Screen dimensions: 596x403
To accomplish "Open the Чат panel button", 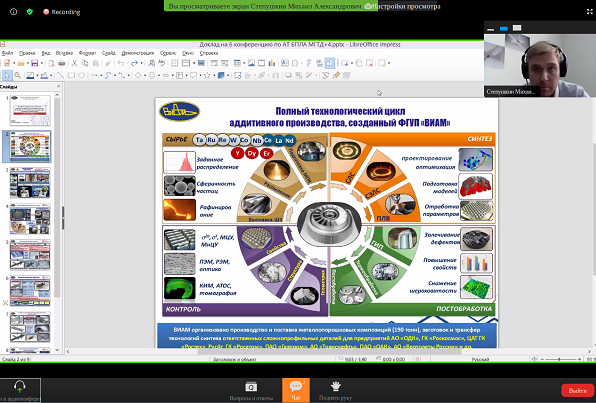I will [x=296, y=390].
